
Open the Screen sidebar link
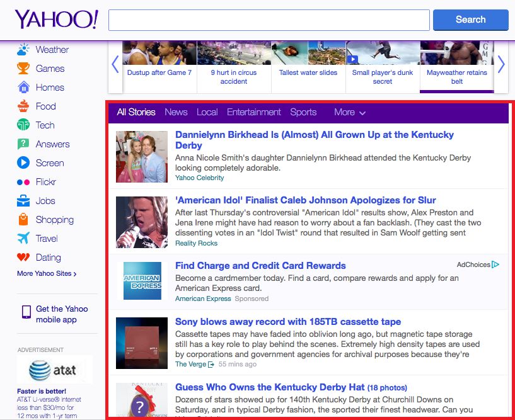50,162
